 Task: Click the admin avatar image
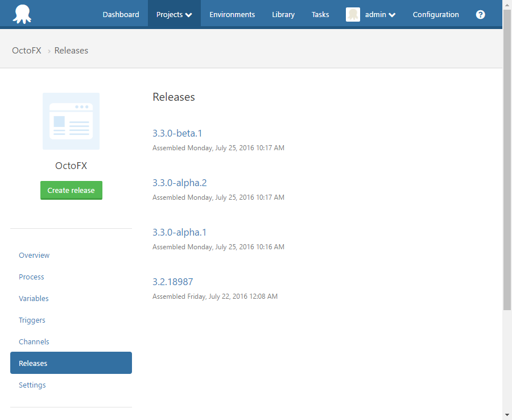coord(353,14)
